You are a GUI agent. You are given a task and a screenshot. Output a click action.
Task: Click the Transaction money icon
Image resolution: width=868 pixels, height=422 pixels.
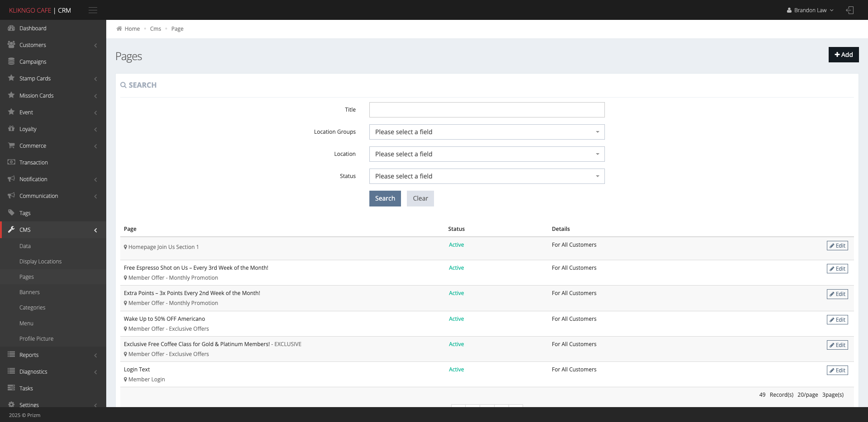tap(11, 162)
